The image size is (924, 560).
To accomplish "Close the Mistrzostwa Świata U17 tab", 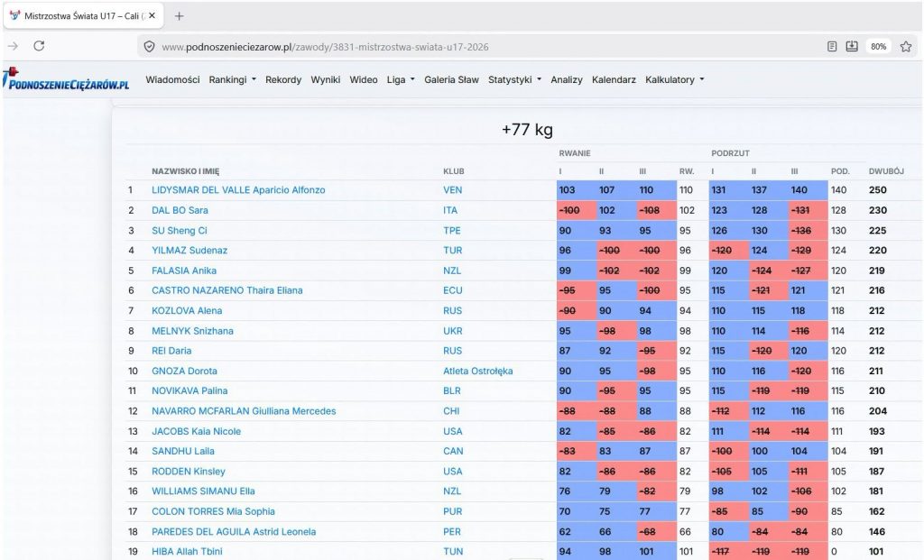I will click(152, 16).
